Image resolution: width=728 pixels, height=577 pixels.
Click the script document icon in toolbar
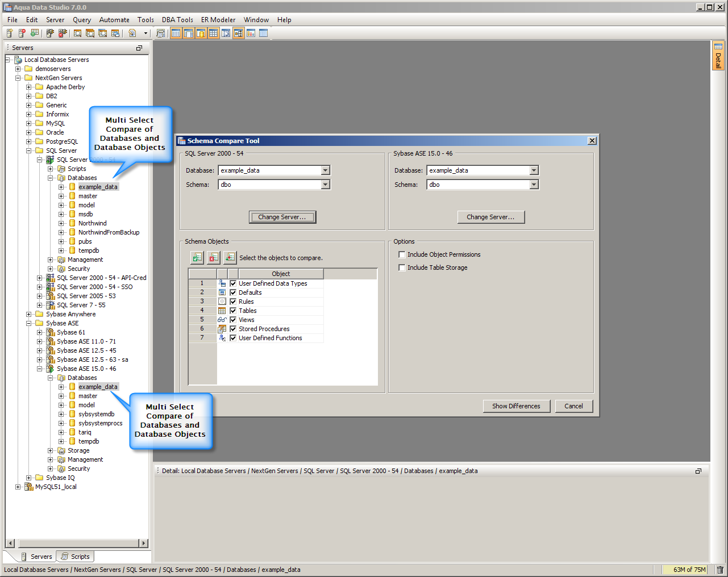[132, 34]
